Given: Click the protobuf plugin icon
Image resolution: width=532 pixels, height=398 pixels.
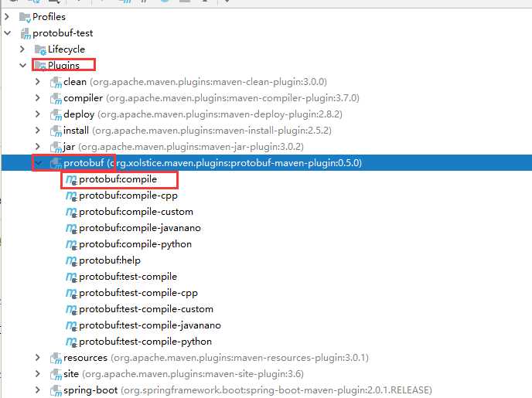Looking at the screenshot, I should (56, 163).
